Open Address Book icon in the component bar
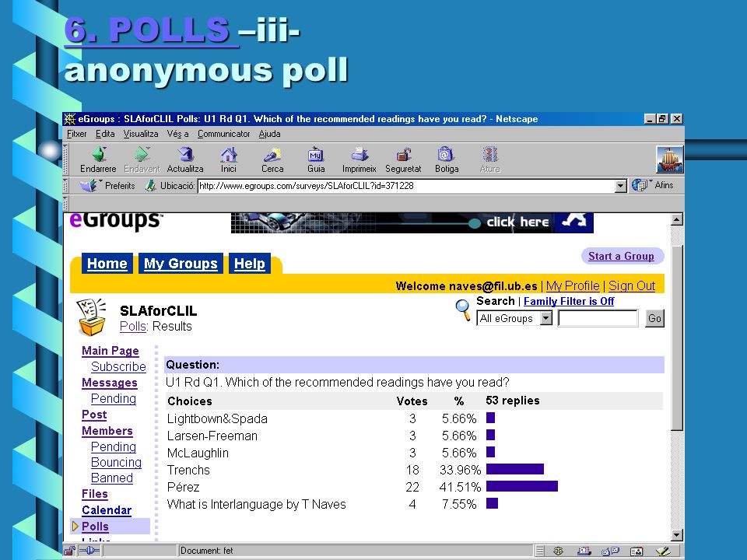The width and height of the screenshot is (747, 560). point(637,551)
